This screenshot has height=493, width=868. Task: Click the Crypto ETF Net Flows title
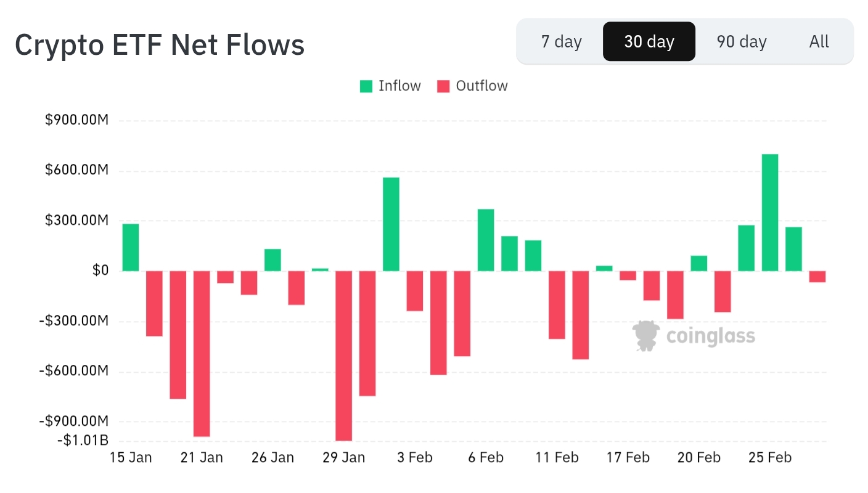click(x=160, y=45)
